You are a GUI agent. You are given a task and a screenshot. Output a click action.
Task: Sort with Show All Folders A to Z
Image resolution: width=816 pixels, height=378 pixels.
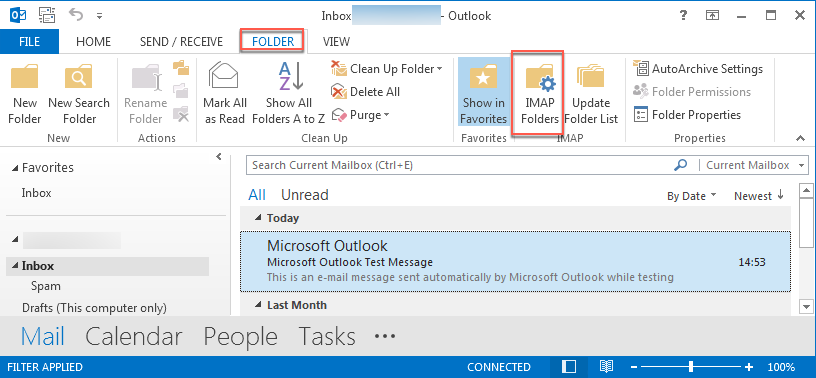click(x=289, y=94)
